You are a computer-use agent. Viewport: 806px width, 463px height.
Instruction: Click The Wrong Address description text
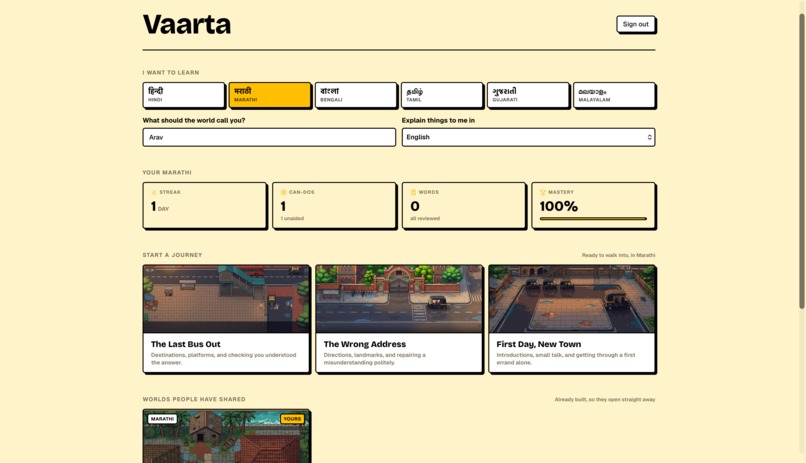tap(375, 359)
